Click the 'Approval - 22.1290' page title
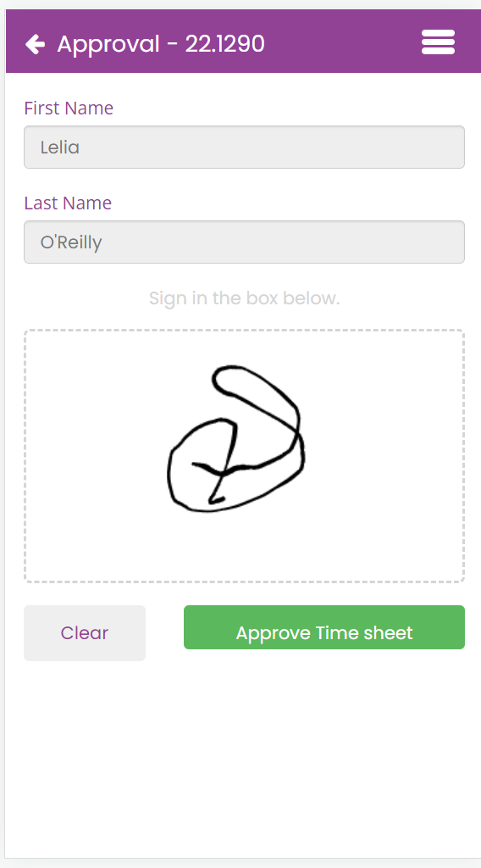This screenshot has height=868, width=481. (x=161, y=44)
